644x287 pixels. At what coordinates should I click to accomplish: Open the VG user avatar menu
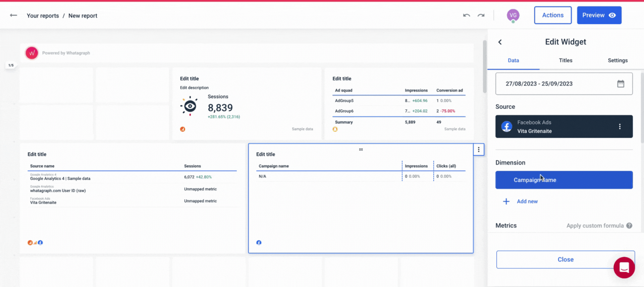pos(513,15)
